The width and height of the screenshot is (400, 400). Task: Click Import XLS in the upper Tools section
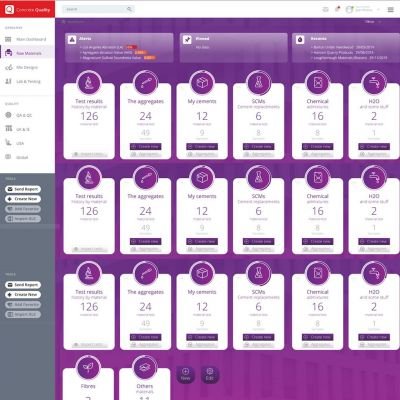pyautogui.click(x=23, y=219)
